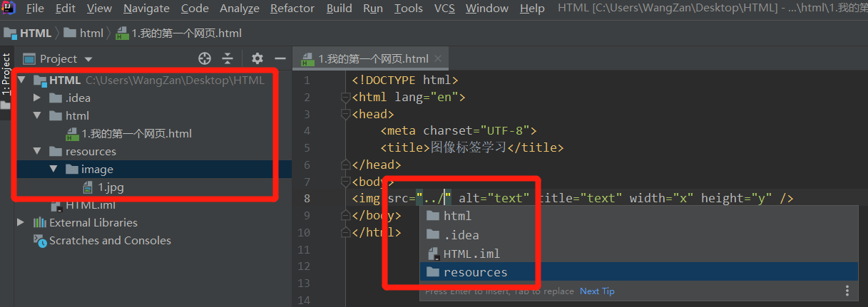
Task: Open the VCS menu
Action: 444,9
